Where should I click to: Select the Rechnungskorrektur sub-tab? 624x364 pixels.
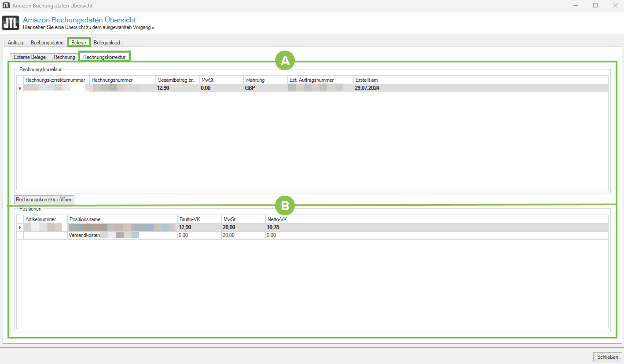pos(104,57)
